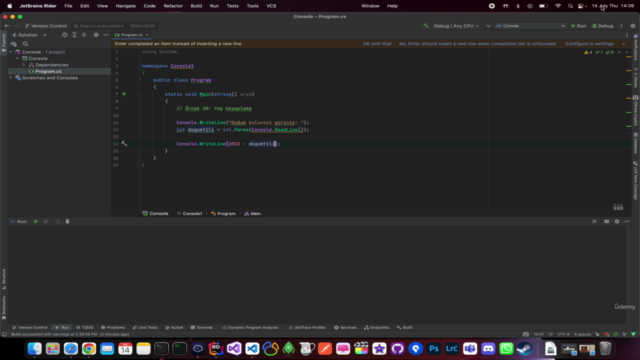Open the NuGet tool window
Screen dimensions: 640x360
pos(174,327)
